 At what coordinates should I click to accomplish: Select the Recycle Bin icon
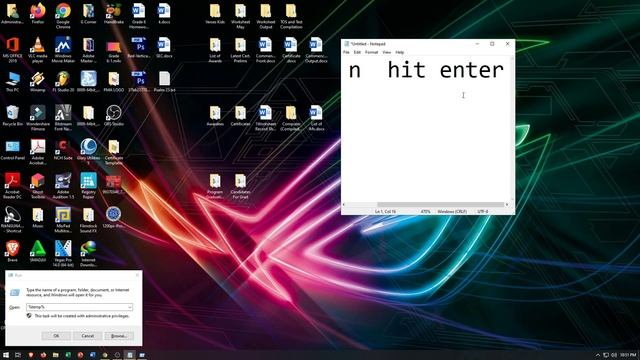click(13, 116)
